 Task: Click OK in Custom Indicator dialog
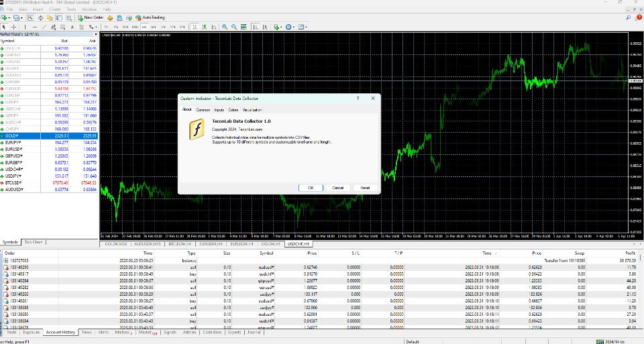tap(311, 188)
